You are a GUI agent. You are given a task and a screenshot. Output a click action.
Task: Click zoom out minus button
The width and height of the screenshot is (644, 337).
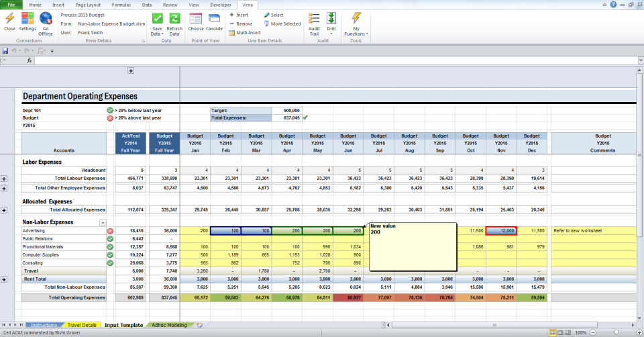pos(592,332)
